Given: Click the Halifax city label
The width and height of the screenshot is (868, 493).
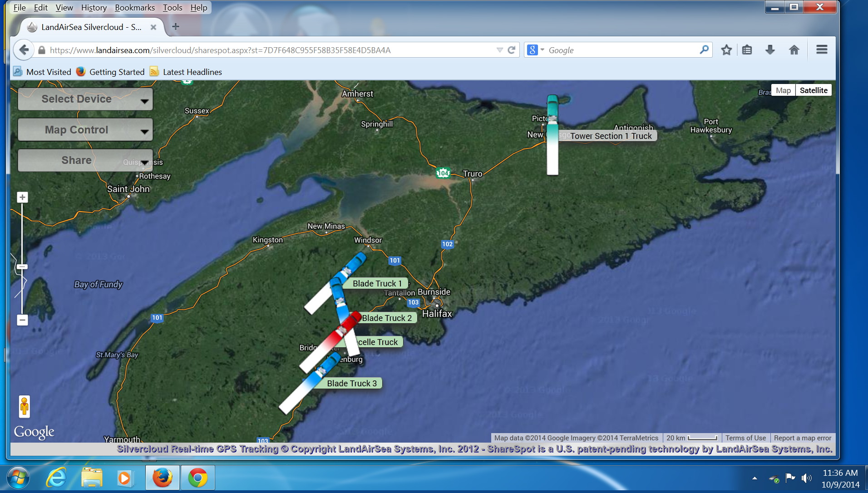Looking at the screenshot, I should [x=437, y=314].
